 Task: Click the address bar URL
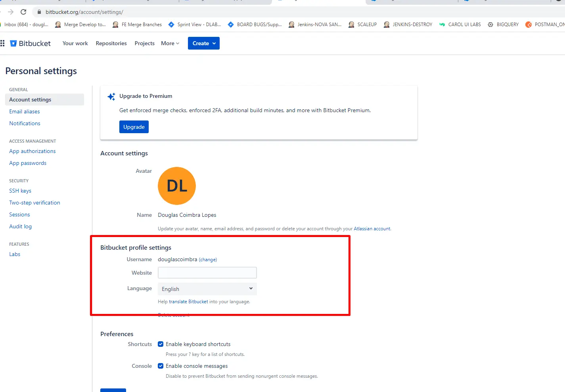coord(84,12)
